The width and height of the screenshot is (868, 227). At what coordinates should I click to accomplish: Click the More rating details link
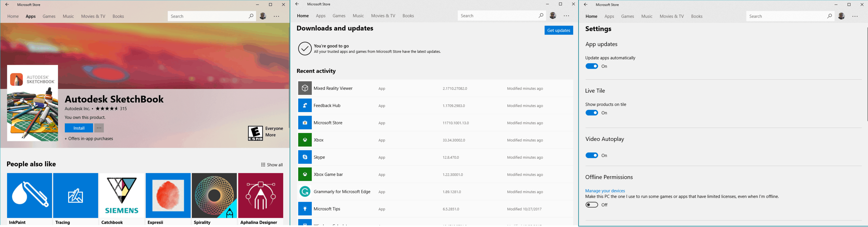[271, 135]
